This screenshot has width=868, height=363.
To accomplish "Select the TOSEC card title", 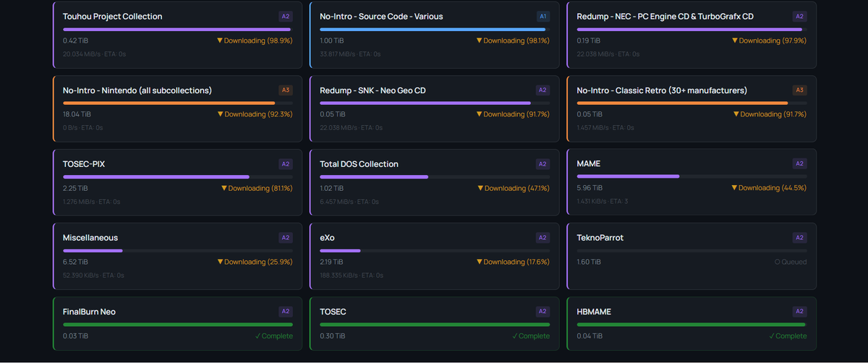I will pos(333,312).
